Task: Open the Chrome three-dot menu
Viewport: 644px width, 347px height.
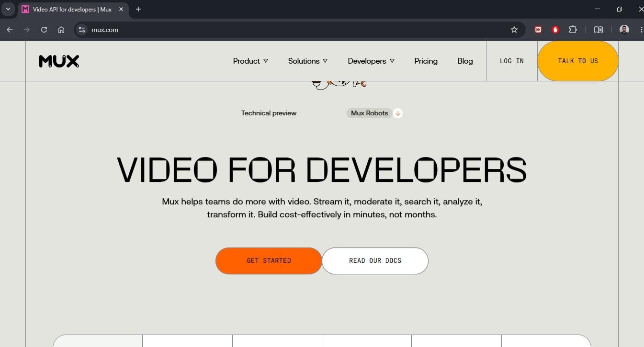Action: pos(641,30)
